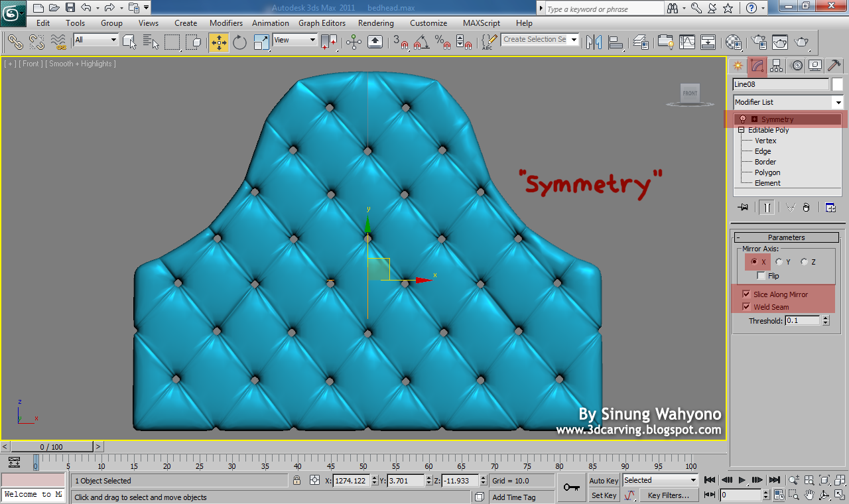Toggle Window/Crossing selection mode
The image size is (849, 504).
point(194,42)
